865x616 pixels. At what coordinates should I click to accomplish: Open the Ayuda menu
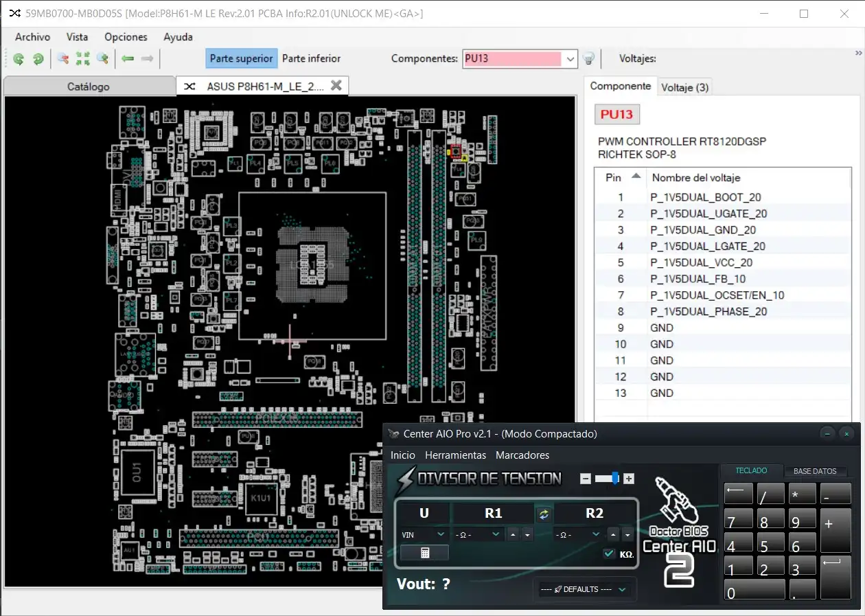tap(178, 37)
